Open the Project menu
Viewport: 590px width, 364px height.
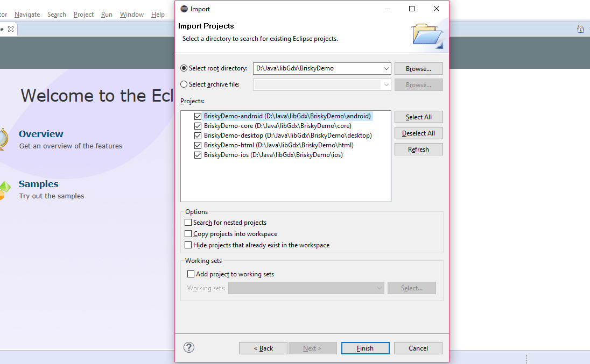point(83,15)
